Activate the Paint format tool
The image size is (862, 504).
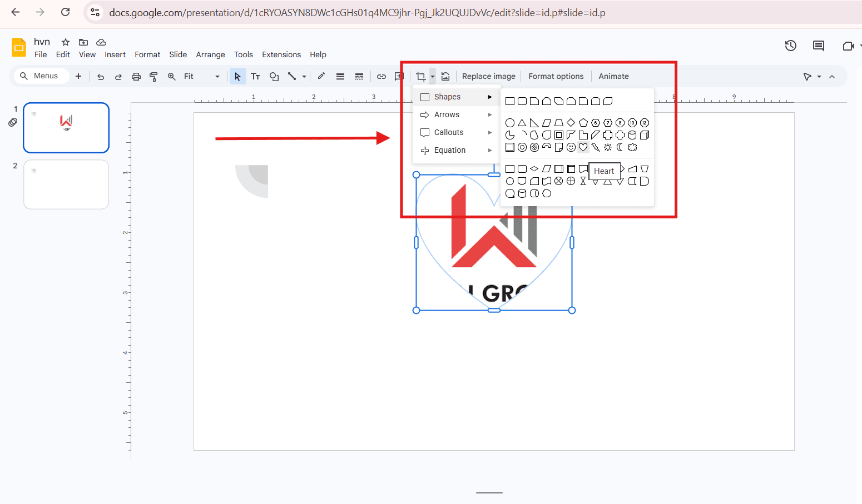(x=154, y=77)
